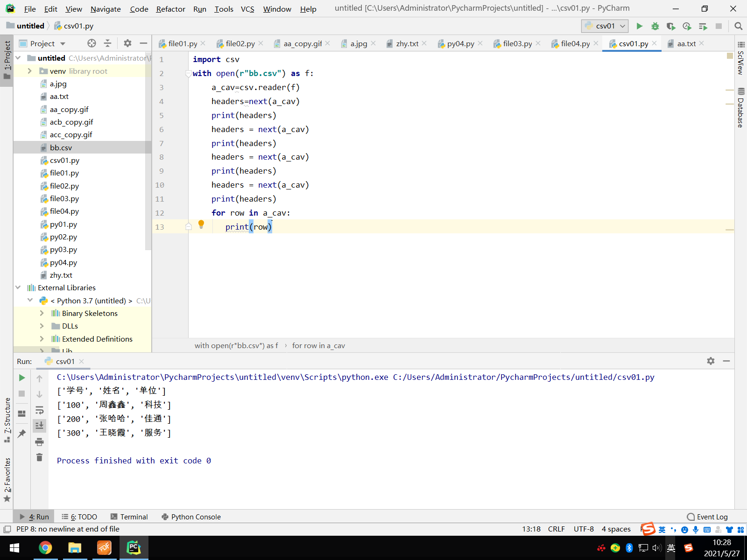Print the Run console output
The image size is (747, 560).
(40, 441)
